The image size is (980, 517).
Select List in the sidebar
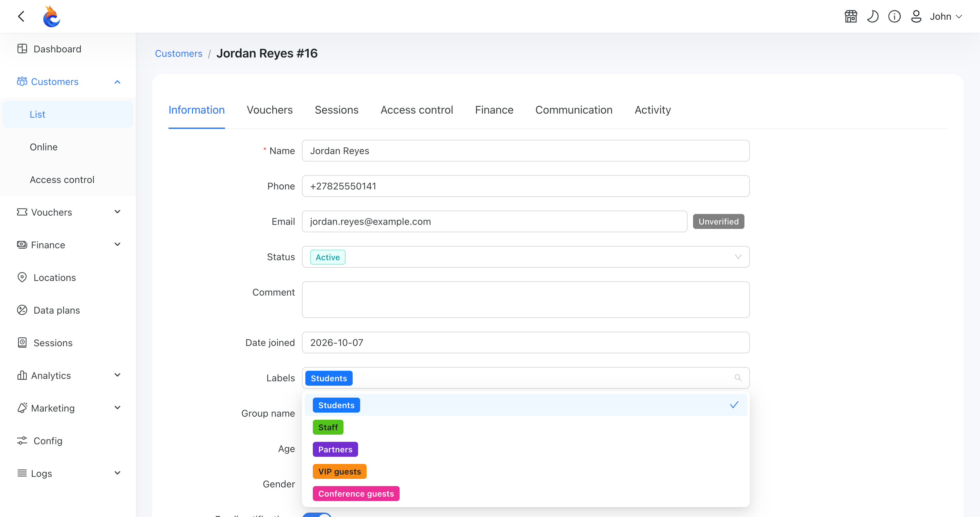click(68, 114)
